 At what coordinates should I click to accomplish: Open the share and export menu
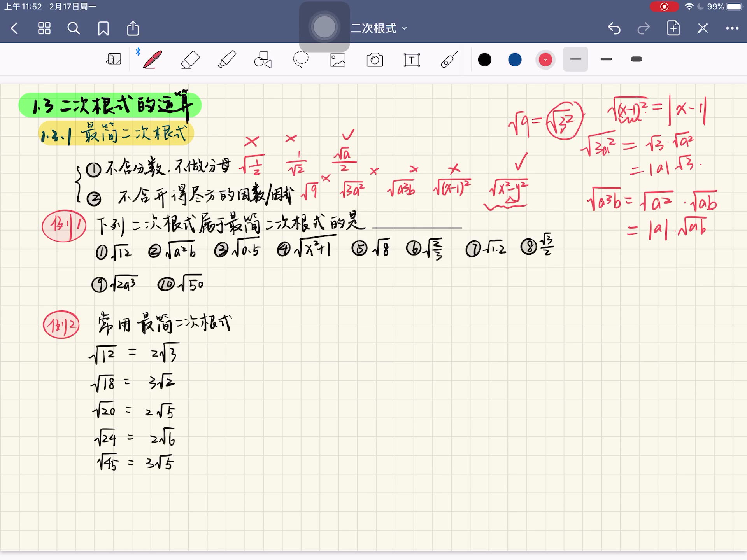(133, 28)
